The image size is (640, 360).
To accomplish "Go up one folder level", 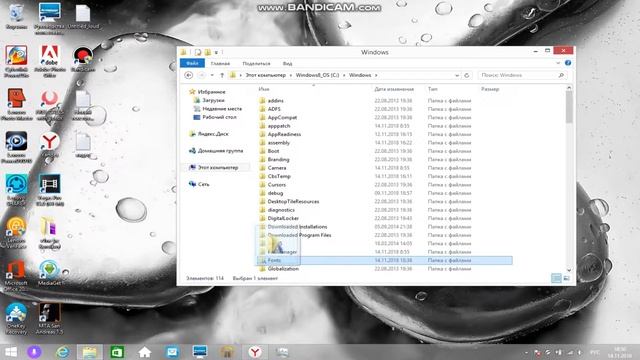I will tap(222, 75).
